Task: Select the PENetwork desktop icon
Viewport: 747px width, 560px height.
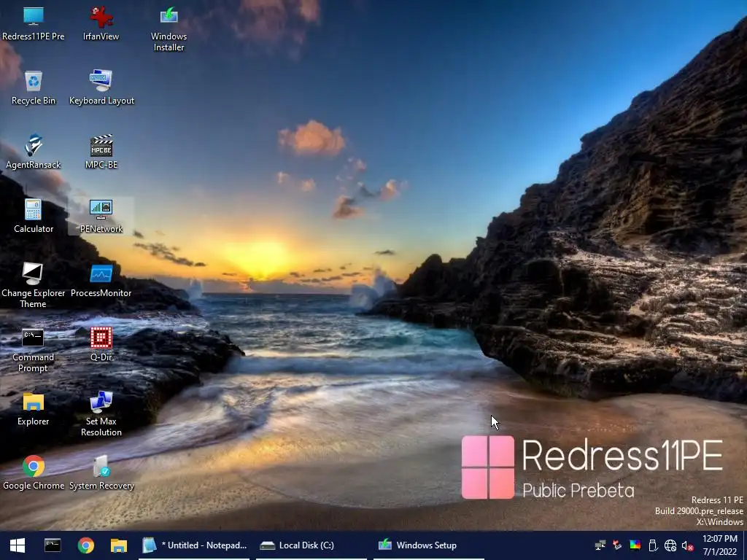Action: 101,217
